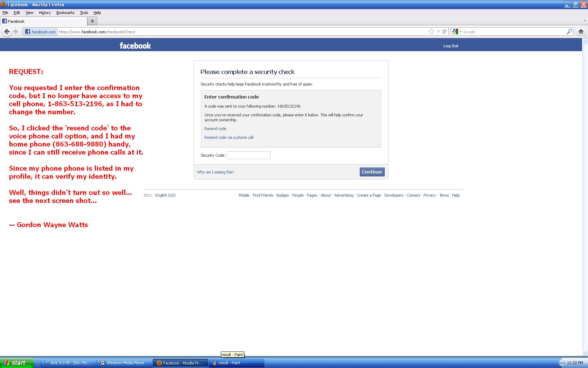588x368 pixels.
Task: Click the vertical scrollbar up arrow
Action: click(x=585, y=41)
